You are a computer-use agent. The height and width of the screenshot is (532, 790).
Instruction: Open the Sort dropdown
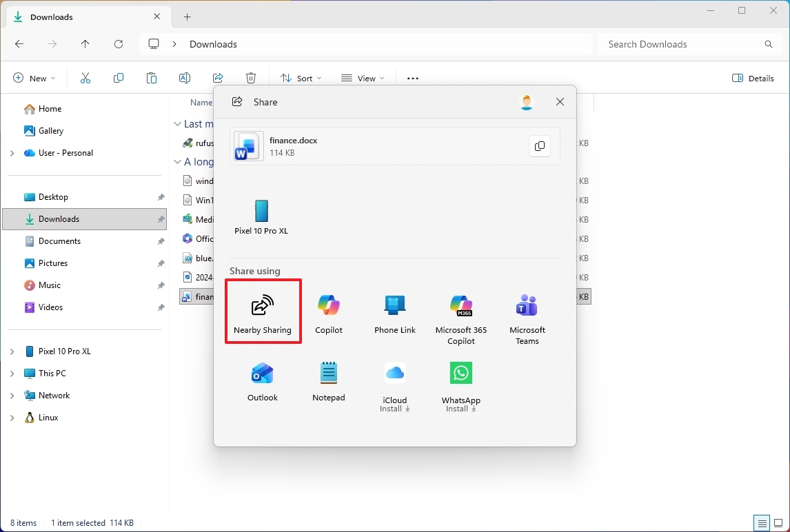click(x=301, y=78)
